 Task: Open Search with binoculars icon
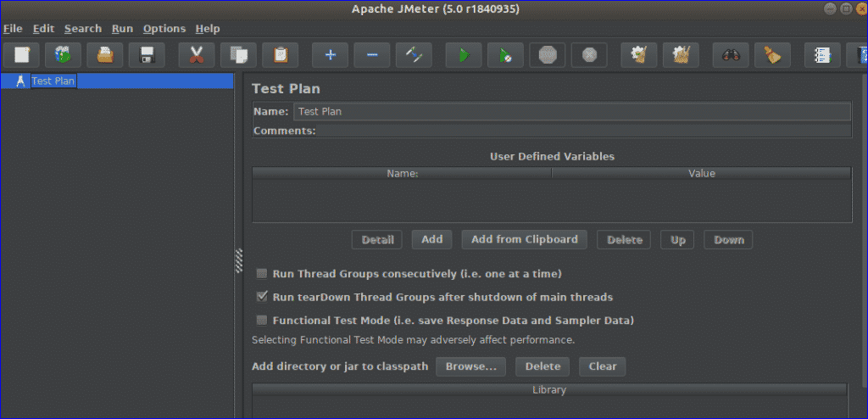[731, 55]
